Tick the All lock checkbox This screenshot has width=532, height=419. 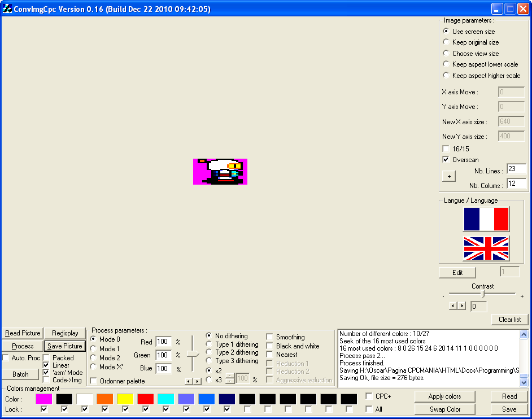[369, 409]
